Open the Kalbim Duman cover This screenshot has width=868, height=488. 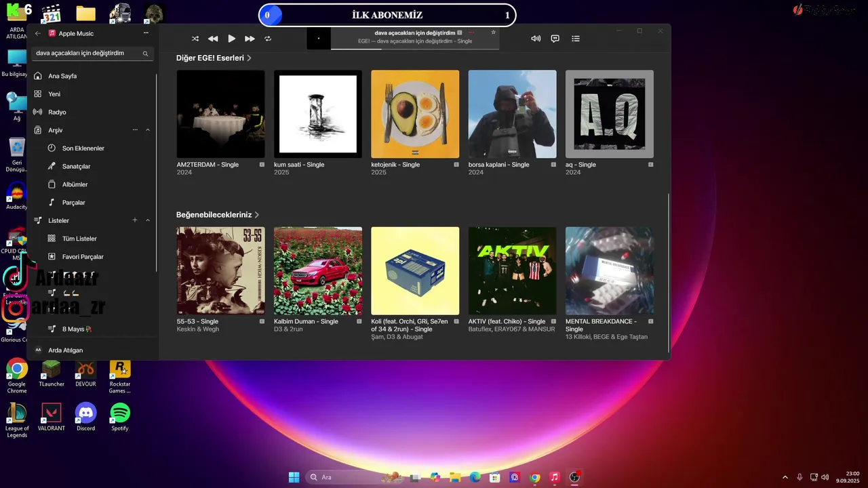318,270
